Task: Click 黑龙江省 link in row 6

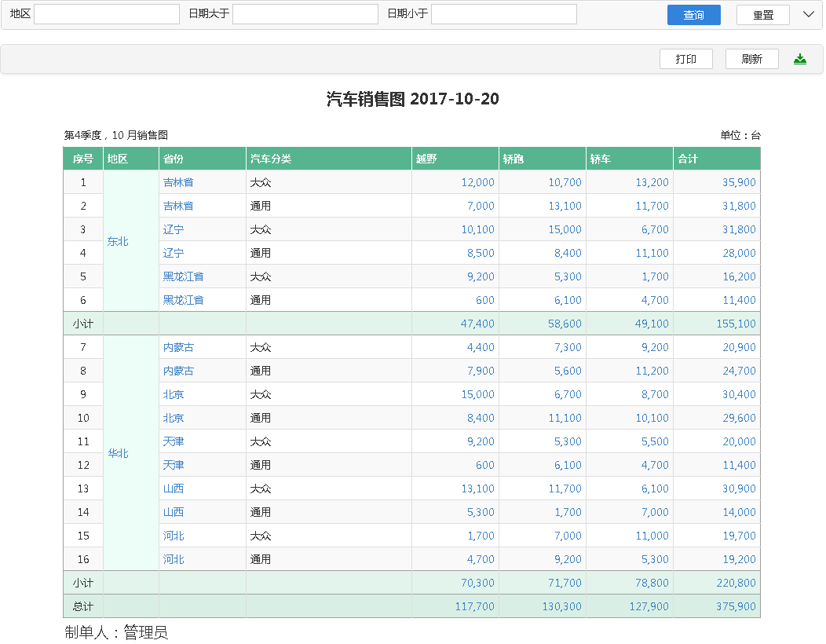Action: coord(183,300)
